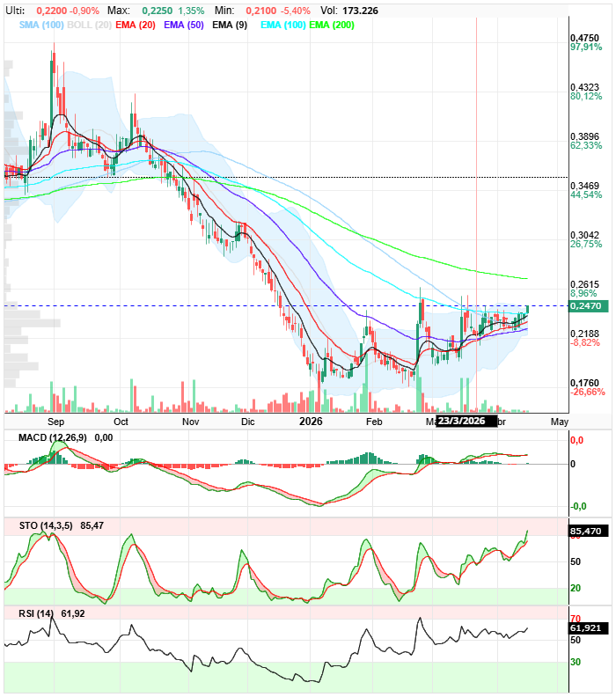Screen dimensions: 616x697
Task: Click the -26,66% percentage axis label
Action: [588, 393]
